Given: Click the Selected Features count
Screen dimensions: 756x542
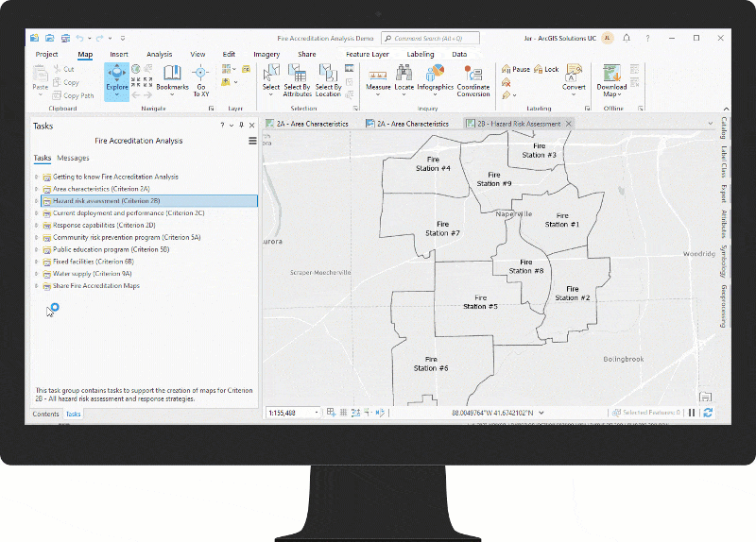Looking at the screenshot, I should (x=646, y=413).
